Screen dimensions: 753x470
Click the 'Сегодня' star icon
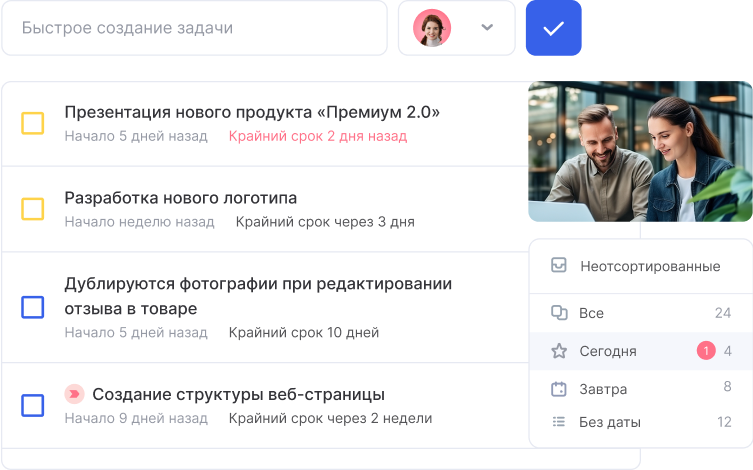coord(559,351)
